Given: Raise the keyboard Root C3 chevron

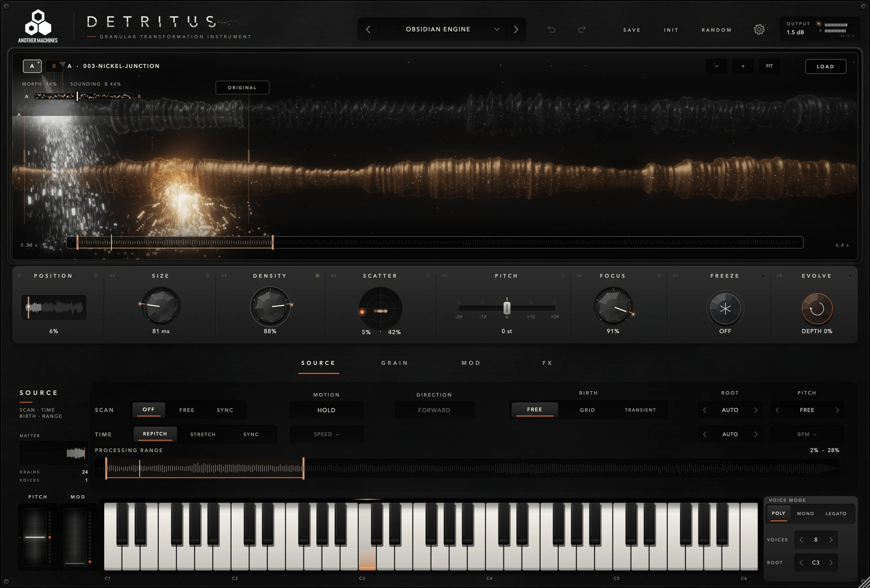Looking at the screenshot, I should (x=831, y=563).
